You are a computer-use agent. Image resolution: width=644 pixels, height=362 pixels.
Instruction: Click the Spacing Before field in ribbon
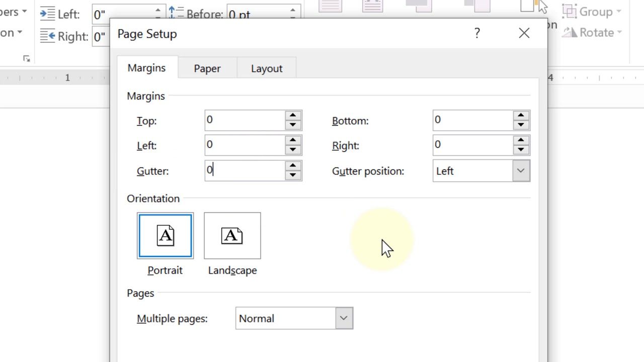click(x=258, y=14)
